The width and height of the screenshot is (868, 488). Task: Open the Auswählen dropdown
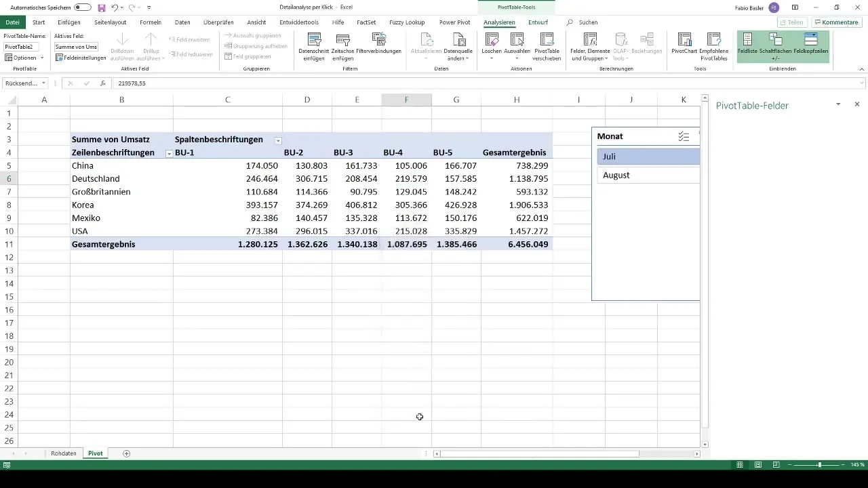517,46
